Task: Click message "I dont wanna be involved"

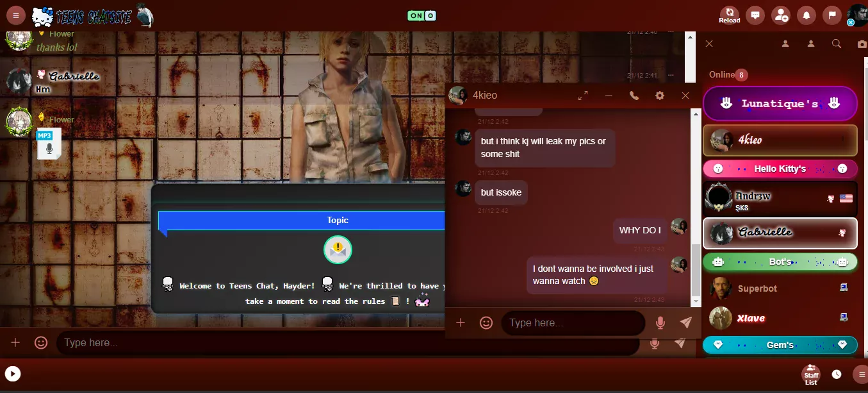Action: (597, 275)
